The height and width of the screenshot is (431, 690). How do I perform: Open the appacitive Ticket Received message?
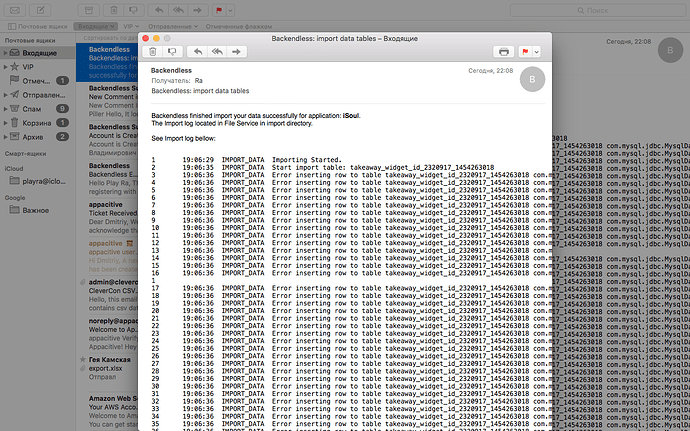[x=107, y=217]
